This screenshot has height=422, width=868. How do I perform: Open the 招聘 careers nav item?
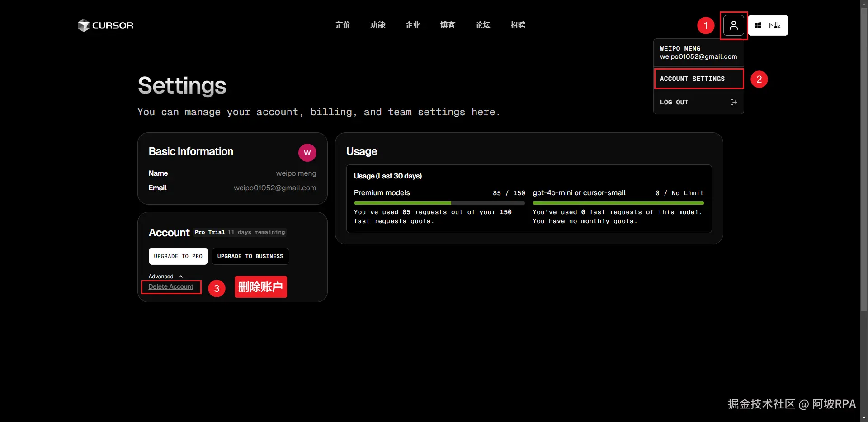point(518,25)
